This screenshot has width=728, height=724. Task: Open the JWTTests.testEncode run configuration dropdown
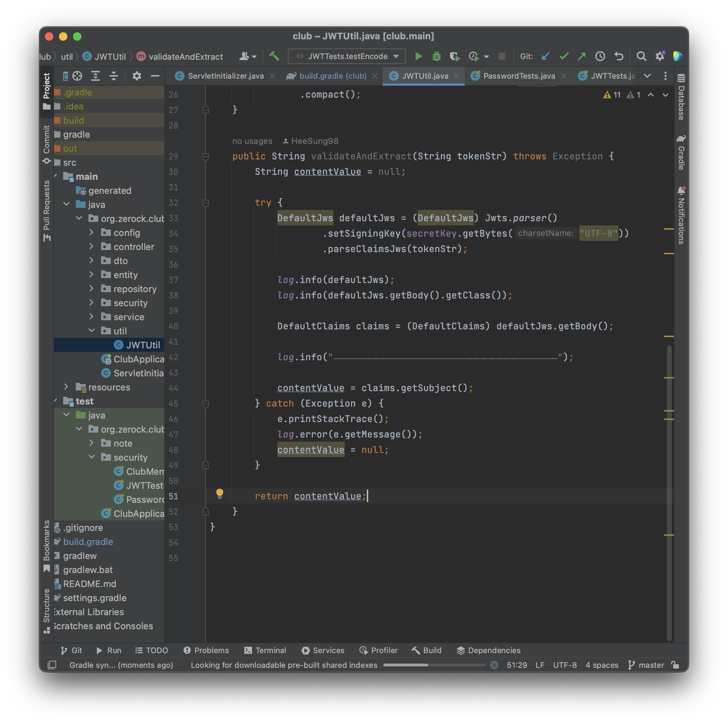pos(347,57)
